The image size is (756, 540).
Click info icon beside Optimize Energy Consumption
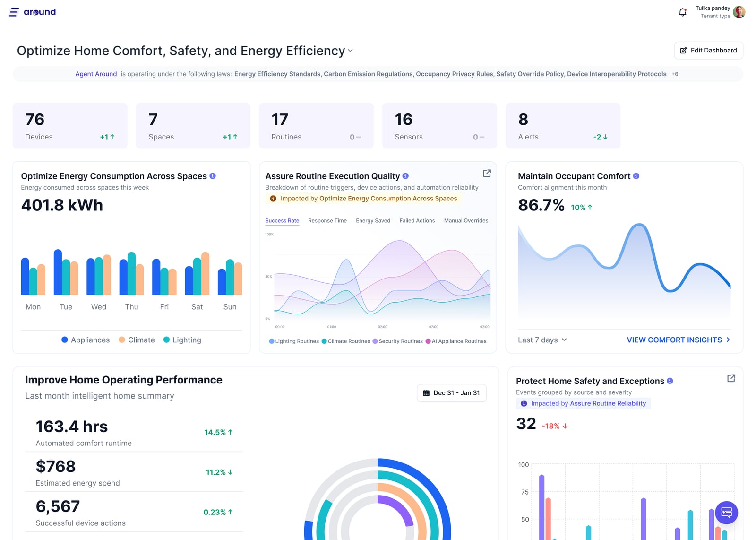point(213,176)
